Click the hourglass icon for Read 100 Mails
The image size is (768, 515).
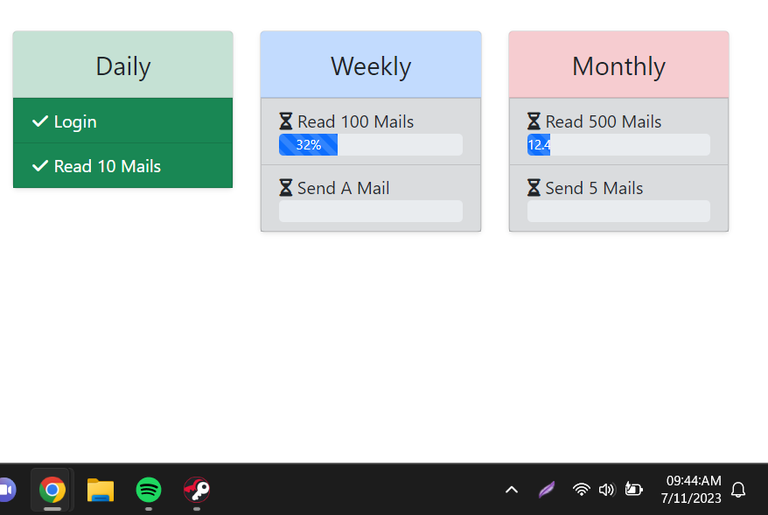pos(286,121)
